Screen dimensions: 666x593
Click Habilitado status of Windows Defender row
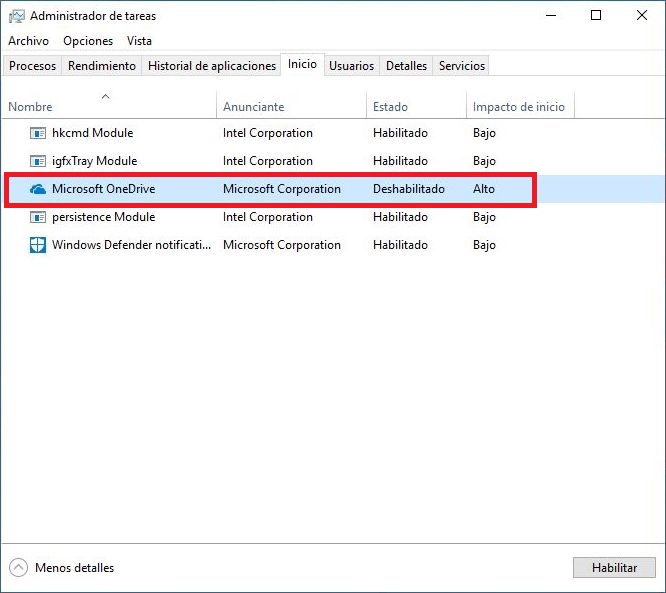click(x=400, y=245)
